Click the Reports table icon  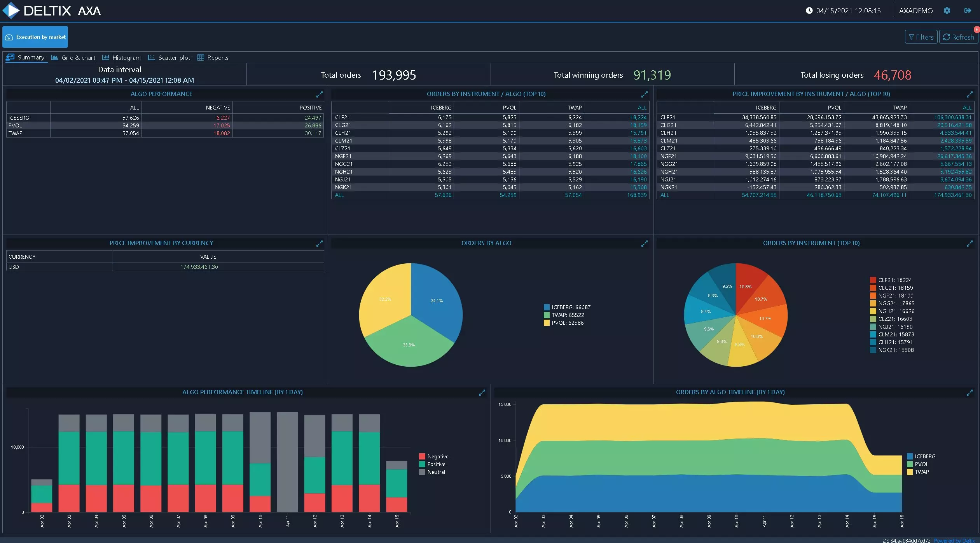click(x=201, y=57)
